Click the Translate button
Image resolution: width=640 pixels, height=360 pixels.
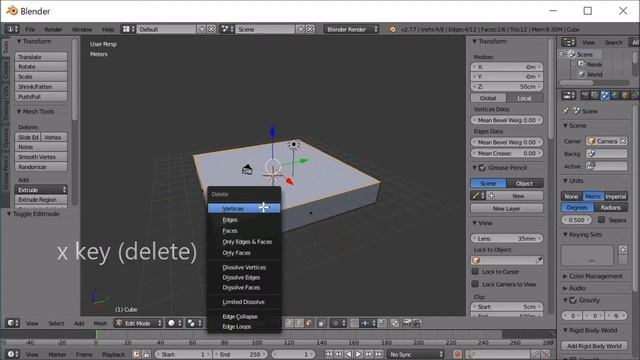[x=41, y=57]
